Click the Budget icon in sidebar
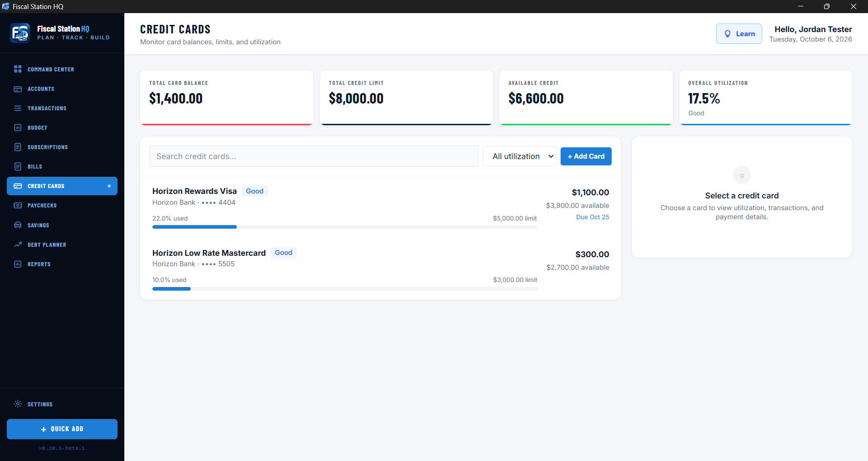The height and width of the screenshot is (461, 868). point(18,128)
